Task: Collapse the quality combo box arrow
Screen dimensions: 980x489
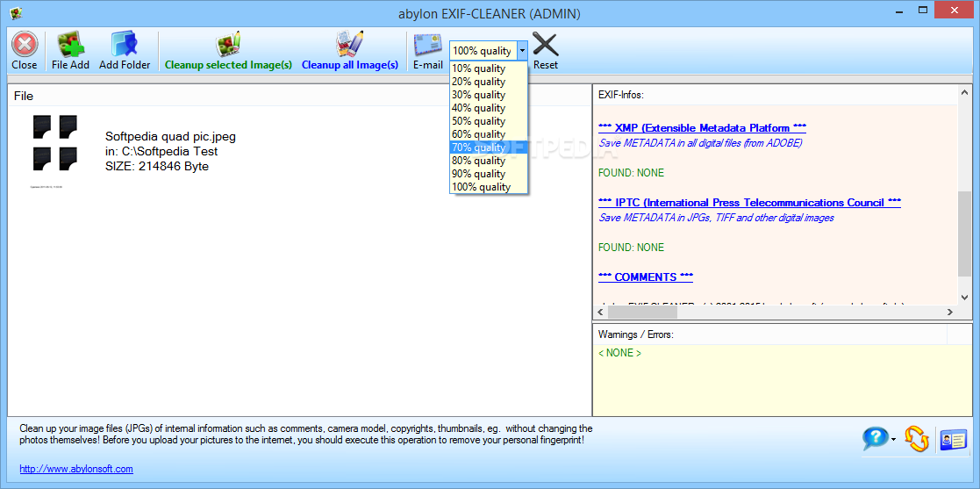Action: pyautogui.click(x=523, y=51)
